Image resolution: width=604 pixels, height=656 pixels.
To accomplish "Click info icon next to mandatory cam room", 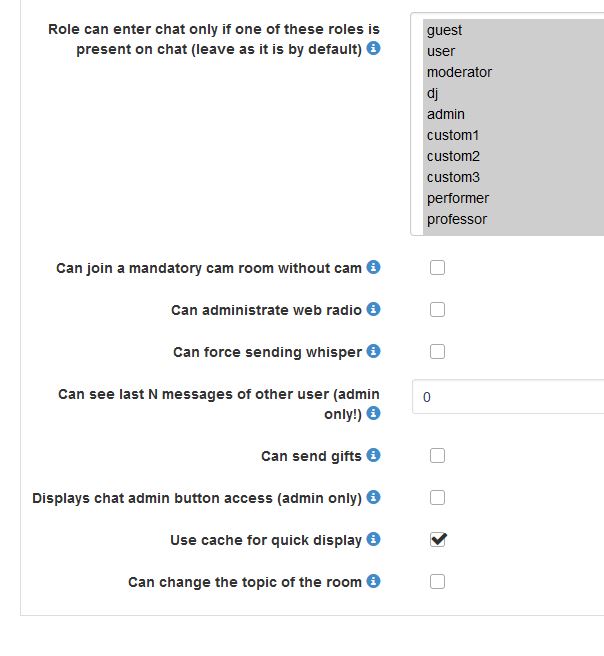I will [373, 267].
